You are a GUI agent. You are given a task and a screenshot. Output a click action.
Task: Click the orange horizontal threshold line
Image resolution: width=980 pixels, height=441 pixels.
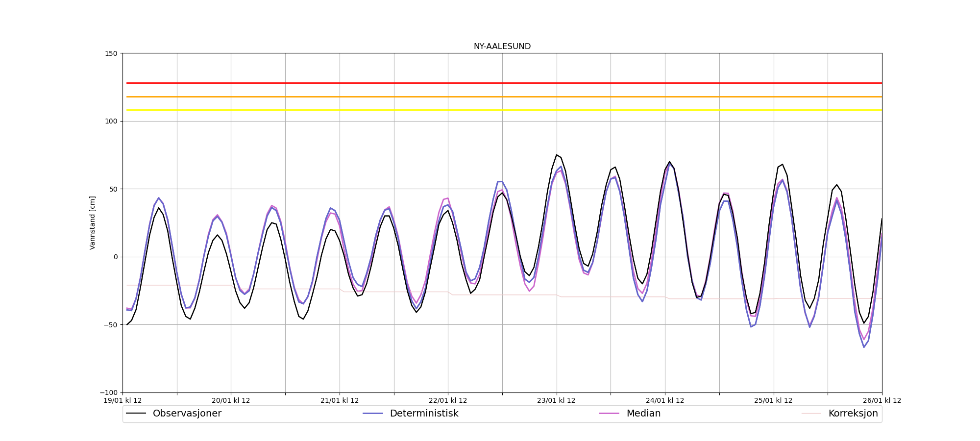point(502,97)
